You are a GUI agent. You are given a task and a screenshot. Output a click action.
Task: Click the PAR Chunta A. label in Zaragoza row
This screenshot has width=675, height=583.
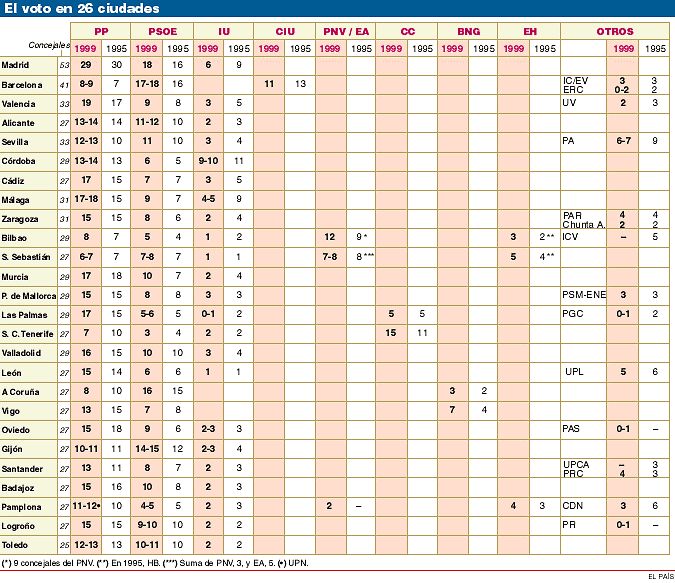pos(584,220)
